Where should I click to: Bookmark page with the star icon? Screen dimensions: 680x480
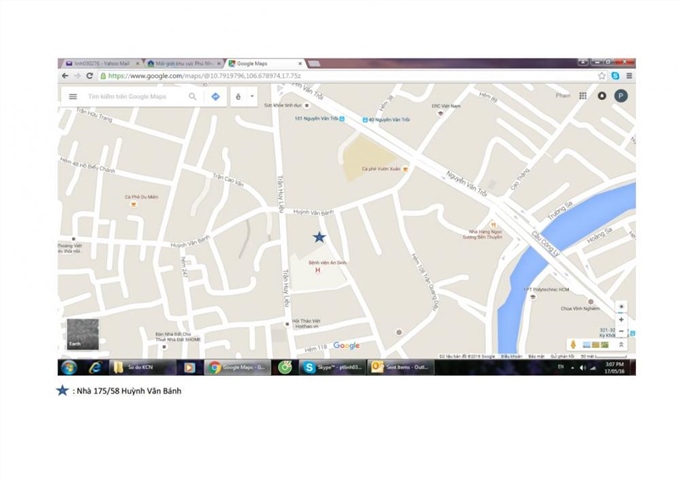[602, 75]
